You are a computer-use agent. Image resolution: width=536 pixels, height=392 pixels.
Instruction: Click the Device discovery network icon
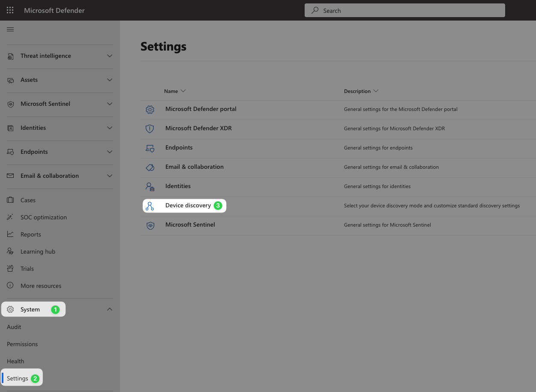click(x=150, y=206)
